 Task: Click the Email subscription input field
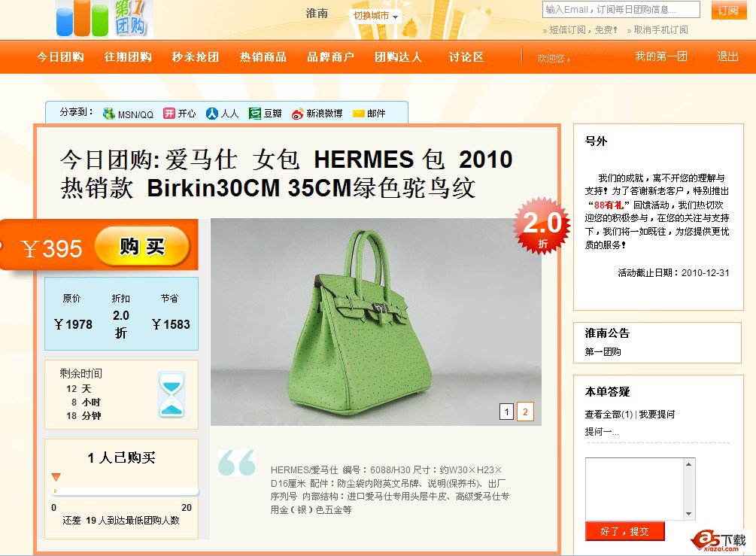coord(621,9)
